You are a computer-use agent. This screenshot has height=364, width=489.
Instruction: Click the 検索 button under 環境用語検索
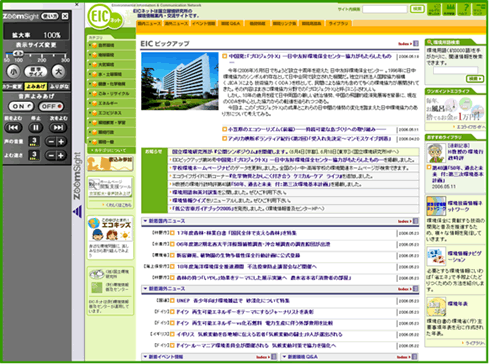474,79
